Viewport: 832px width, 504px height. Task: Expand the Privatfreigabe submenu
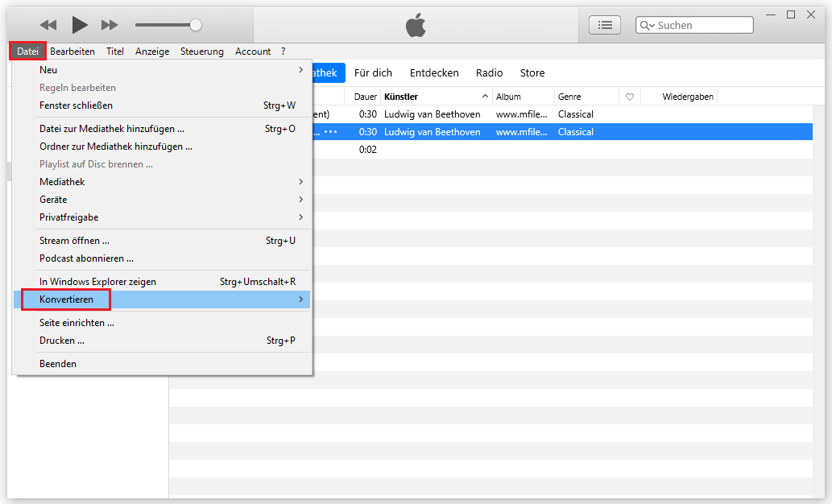click(162, 217)
